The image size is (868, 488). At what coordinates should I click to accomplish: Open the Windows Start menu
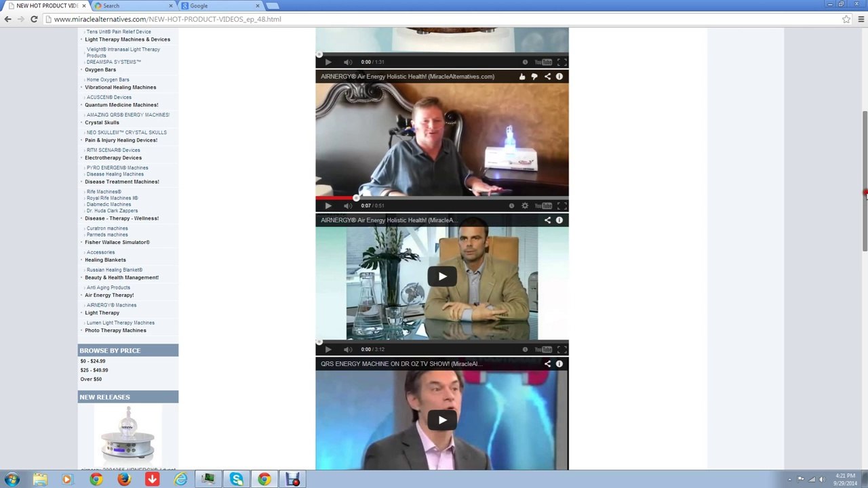(12, 480)
